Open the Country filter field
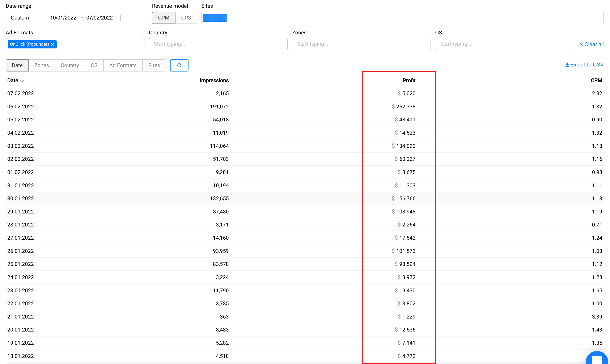The image size is (610, 364). point(218,44)
